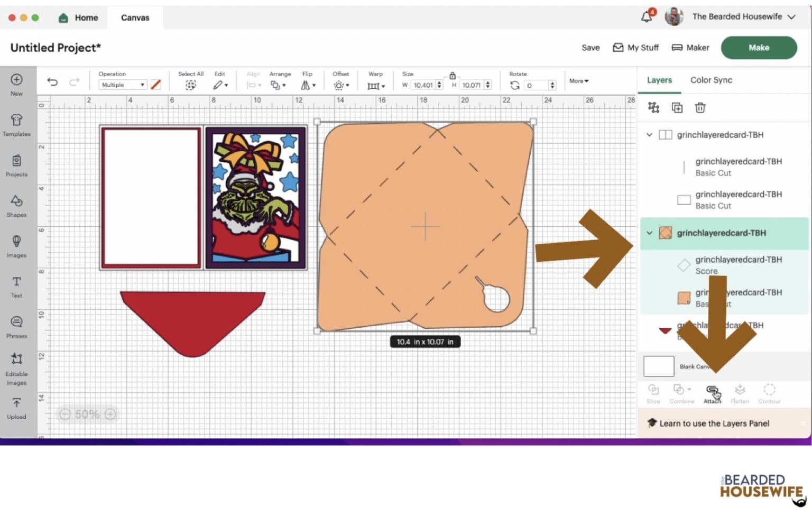Image resolution: width=812 pixels, height=516 pixels.
Task: Toggle the size aspect ratio lock
Action: [x=452, y=76]
